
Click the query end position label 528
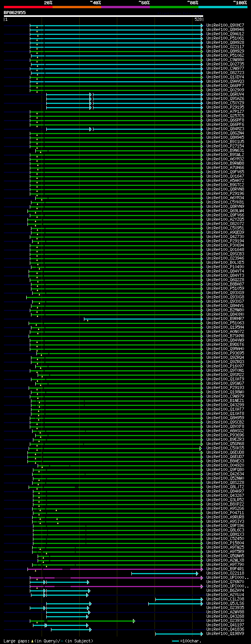pos(198,19)
